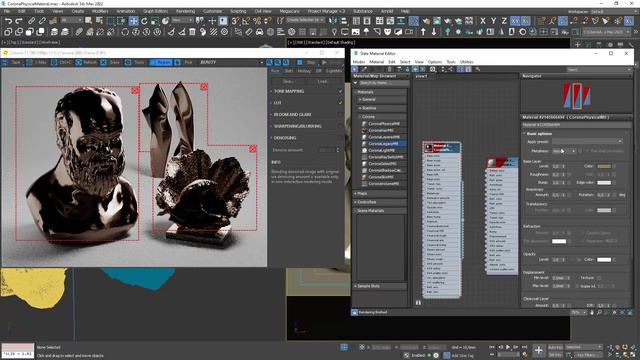This screenshot has height=360, width=640.
Task: Switch to the View1 tab
Action: [421, 76]
